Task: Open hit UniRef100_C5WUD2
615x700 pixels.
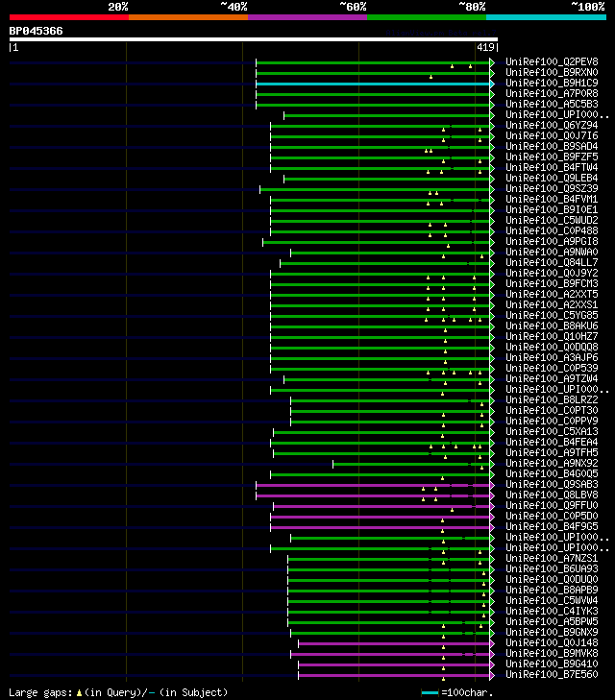Action: (x=552, y=220)
